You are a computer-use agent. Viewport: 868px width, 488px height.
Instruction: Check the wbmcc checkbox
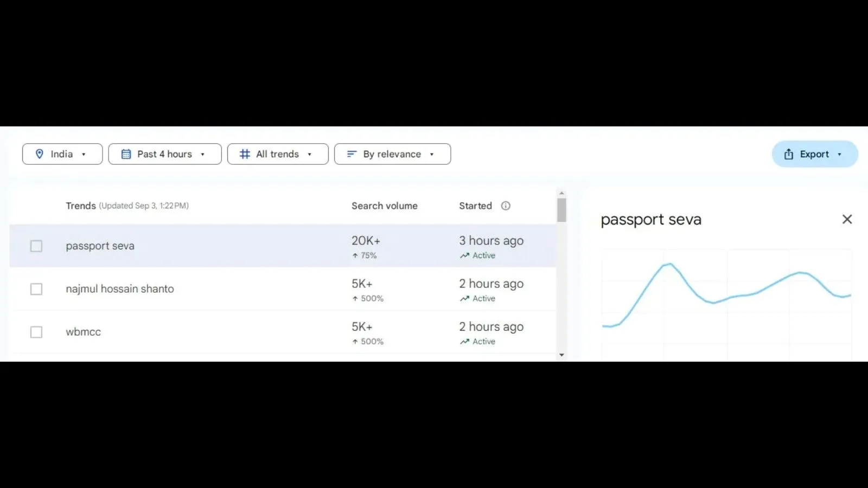click(x=36, y=332)
